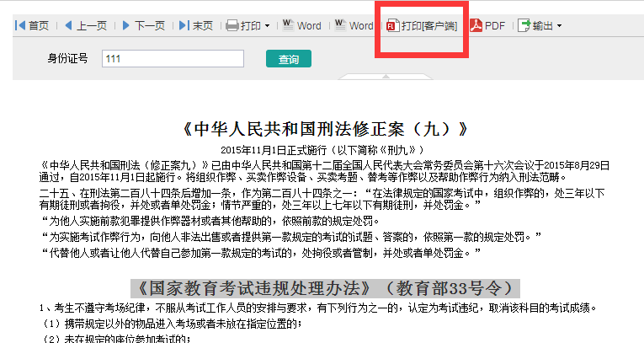Select 打印[客户端] client print option
The image size is (644, 343).
pos(421,26)
